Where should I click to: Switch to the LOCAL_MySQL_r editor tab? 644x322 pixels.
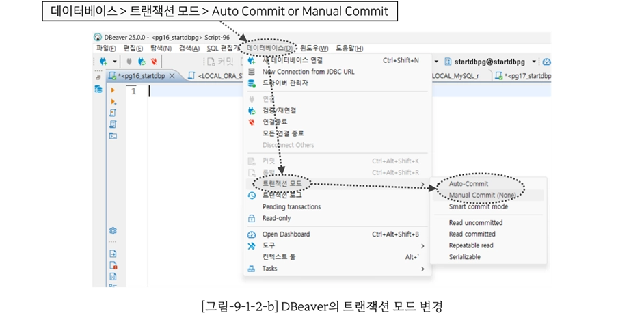point(457,76)
